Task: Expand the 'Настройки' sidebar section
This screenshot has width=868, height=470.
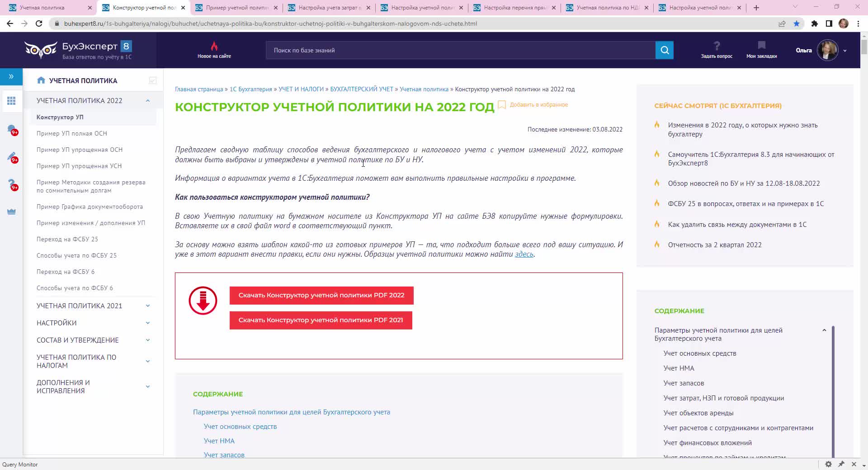Action: [148, 323]
